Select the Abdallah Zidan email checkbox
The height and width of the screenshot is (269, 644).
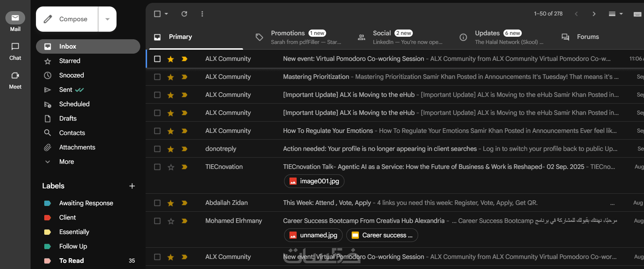(x=157, y=203)
